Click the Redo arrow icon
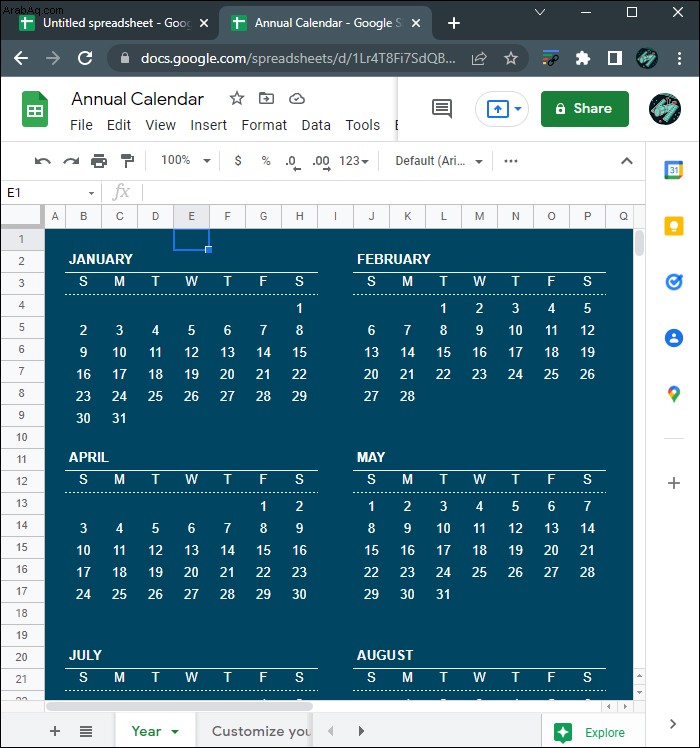Image resolution: width=700 pixels, height=748 pixels. click(x=71, y=161)
